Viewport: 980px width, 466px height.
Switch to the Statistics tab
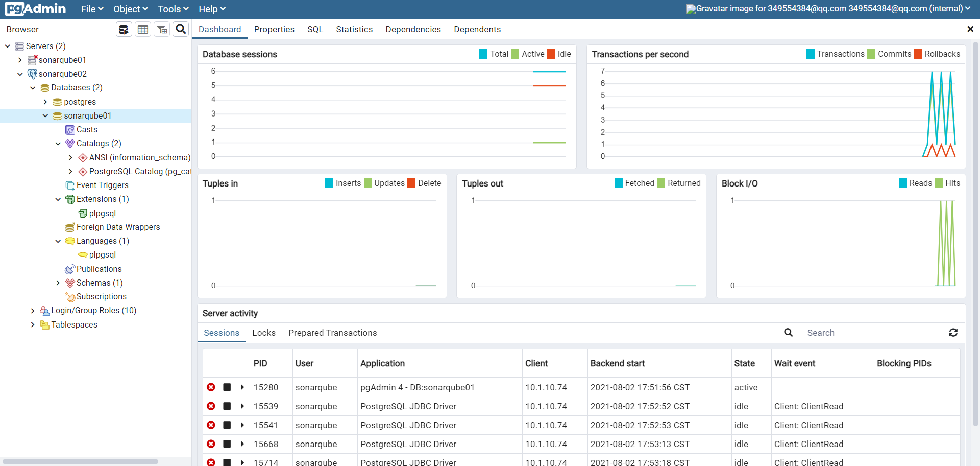354,29
